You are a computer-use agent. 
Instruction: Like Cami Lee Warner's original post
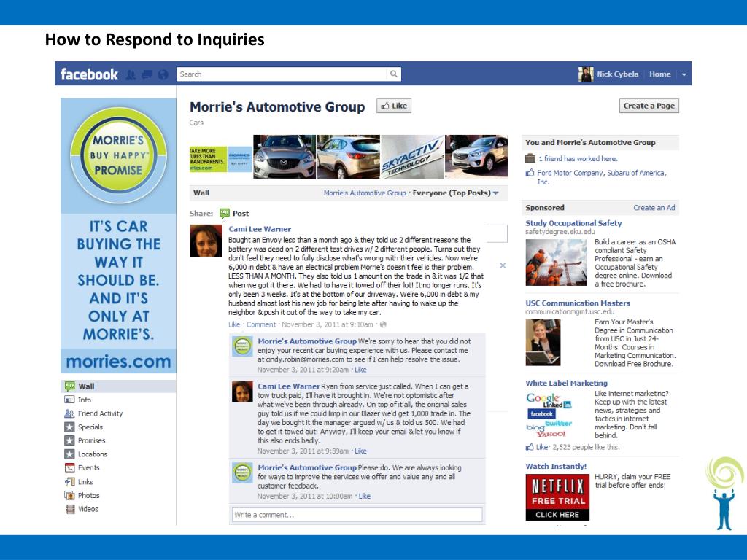[234, 324]
